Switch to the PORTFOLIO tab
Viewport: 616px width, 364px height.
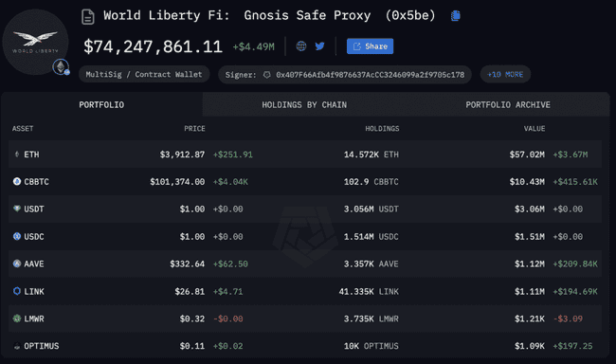pos(101,104)
